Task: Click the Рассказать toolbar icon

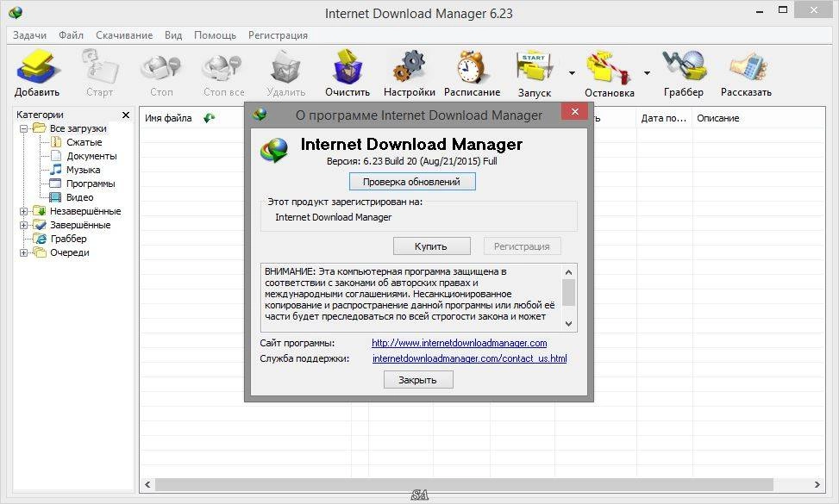Action: (747, 67)
